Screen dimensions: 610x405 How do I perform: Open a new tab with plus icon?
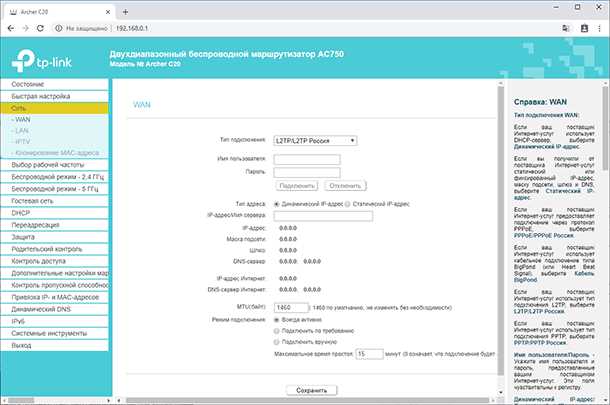[x=125, y=12]
